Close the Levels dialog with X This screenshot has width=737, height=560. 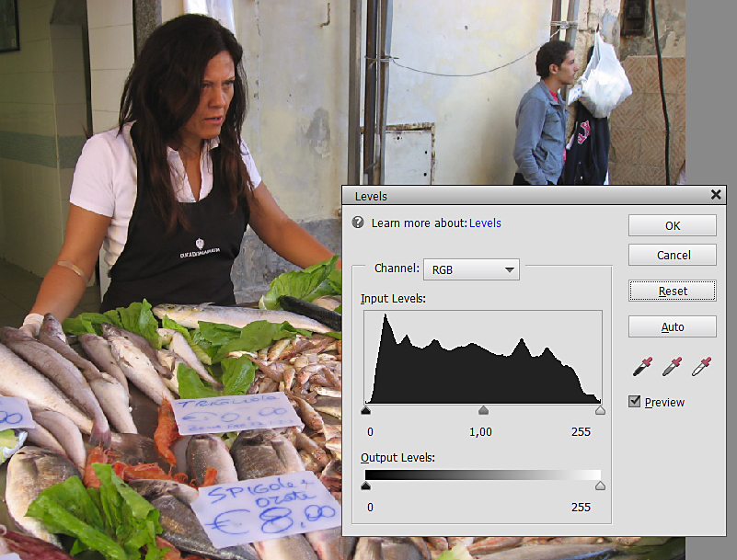coord(716,195)
